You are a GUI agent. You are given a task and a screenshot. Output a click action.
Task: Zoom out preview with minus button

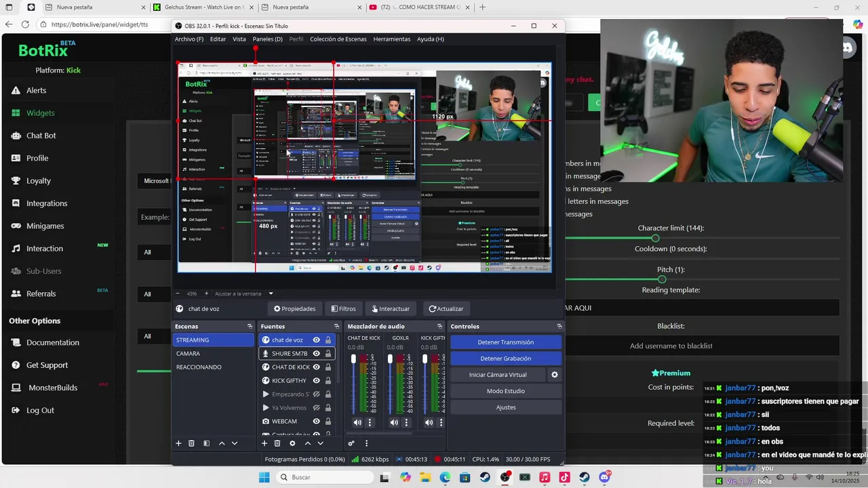178,293
